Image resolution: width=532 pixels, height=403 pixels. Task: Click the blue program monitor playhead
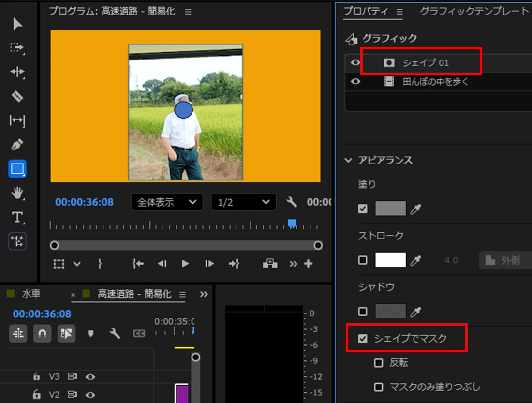coord(292,224)
